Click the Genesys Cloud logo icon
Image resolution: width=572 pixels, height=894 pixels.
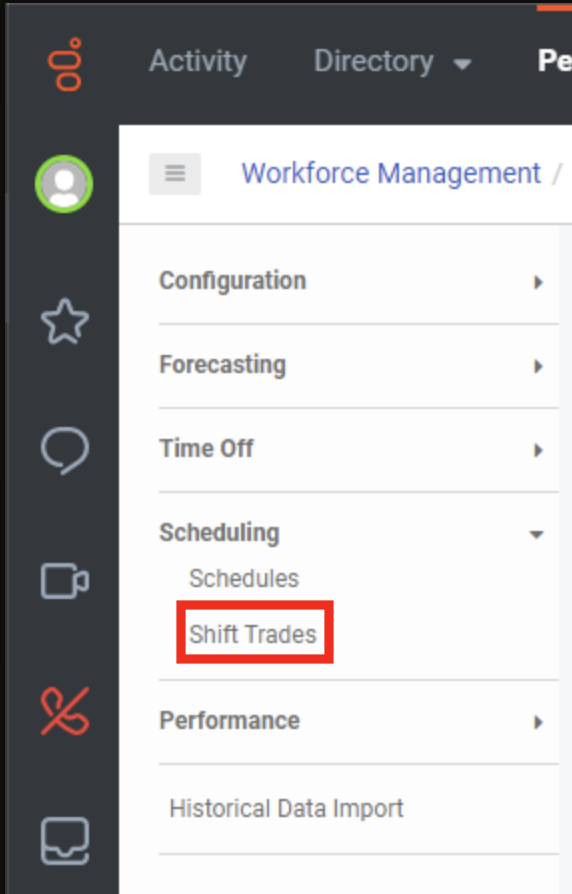tap(65, 64)
